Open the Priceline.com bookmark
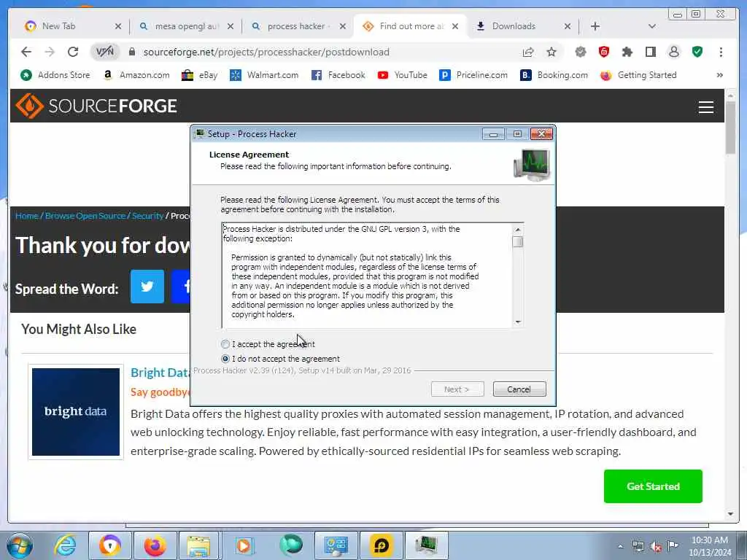This screenshot has height=560, width=747. tap(473, 75)
